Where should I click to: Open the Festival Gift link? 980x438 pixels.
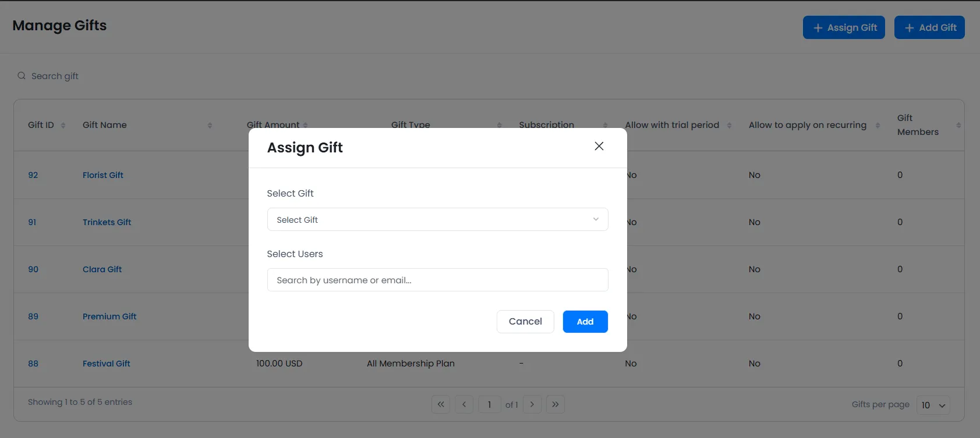pyautogui.click(x=106, y=364)
